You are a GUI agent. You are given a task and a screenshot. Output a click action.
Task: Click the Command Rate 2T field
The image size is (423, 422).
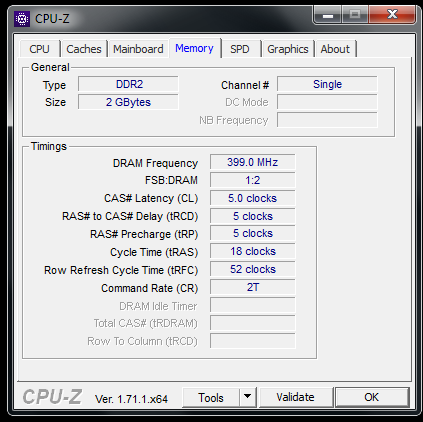(253, 287)
